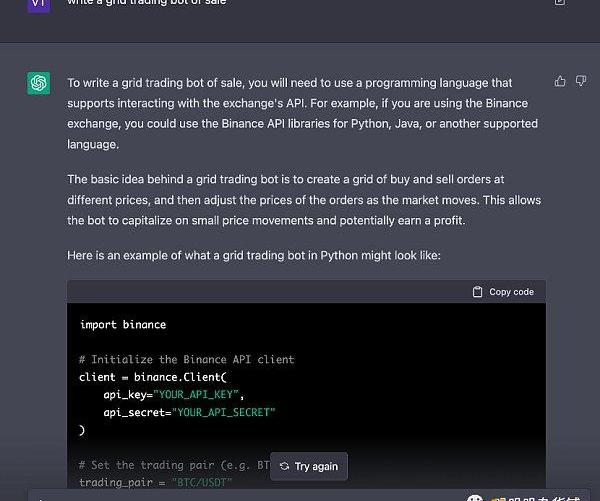600x501 pixels.
Task: Click the thumbs down feedback icon
Action: click(x=578, y=81)
